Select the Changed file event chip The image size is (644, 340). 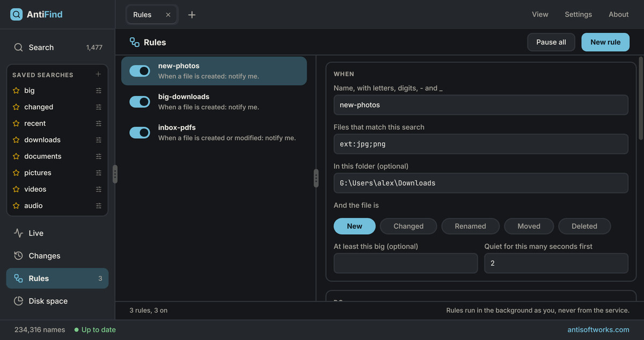click(x=408, y=226)
